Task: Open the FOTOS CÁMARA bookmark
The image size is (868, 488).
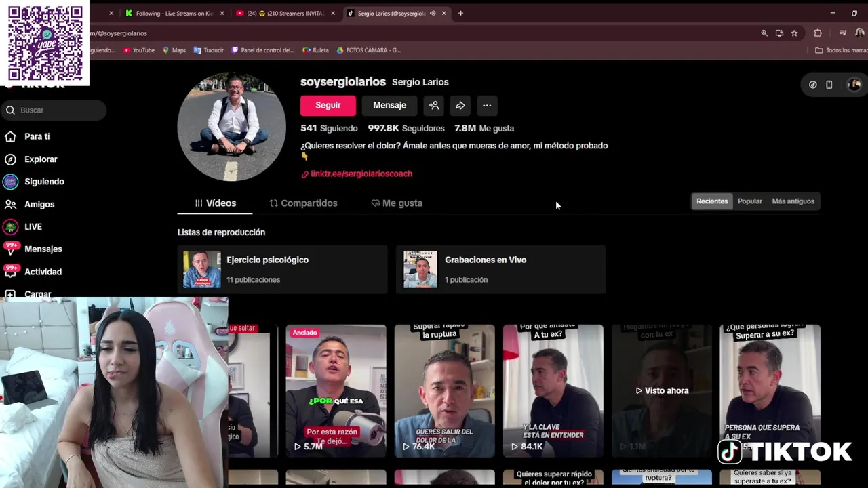Action: pos(369,50)
